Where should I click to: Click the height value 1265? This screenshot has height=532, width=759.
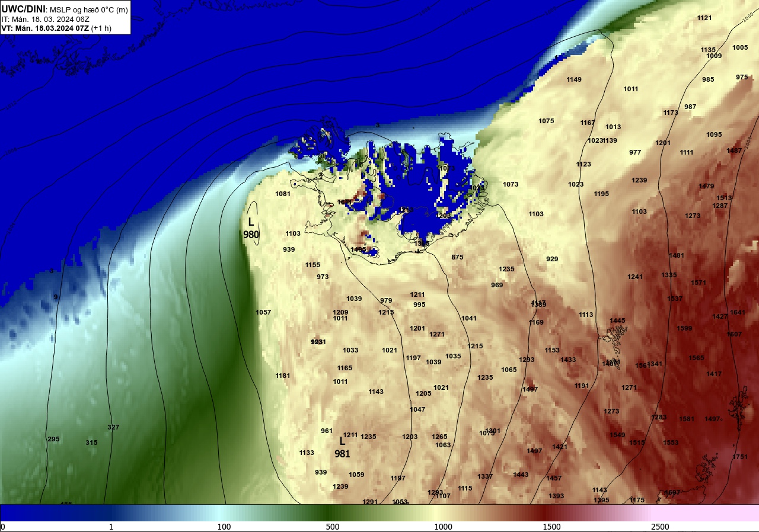click(439, 437)
